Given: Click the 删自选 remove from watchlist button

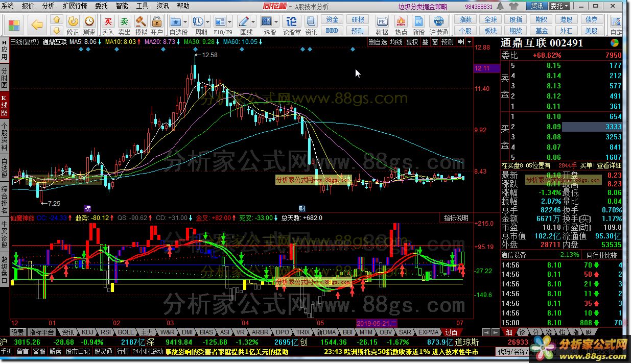Looking at the screenshot, I should [x=378, y=42].
